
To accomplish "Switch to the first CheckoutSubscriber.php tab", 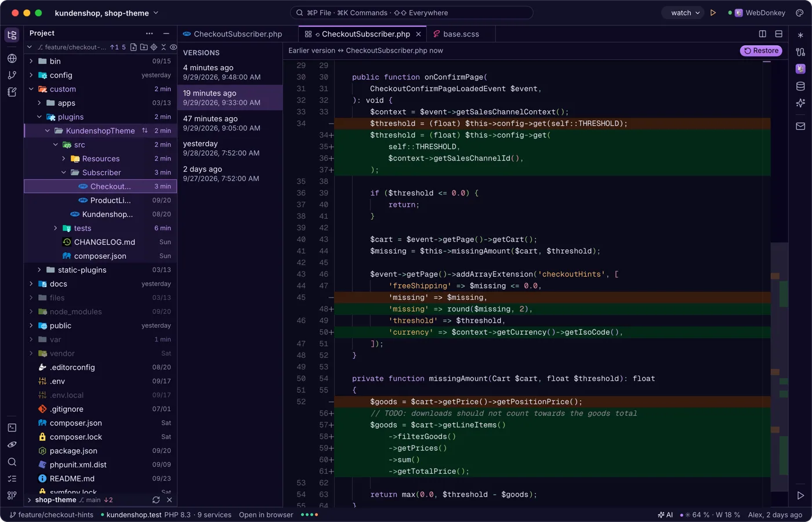I will (x=238, y=34).
